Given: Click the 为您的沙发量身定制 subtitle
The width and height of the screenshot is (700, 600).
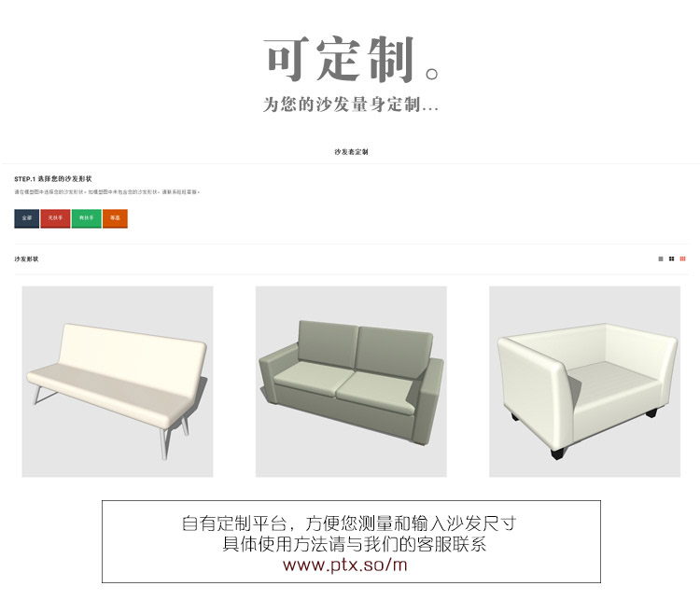Looking at the screenshot, I should pyautogui.click(x=351, y=105).
